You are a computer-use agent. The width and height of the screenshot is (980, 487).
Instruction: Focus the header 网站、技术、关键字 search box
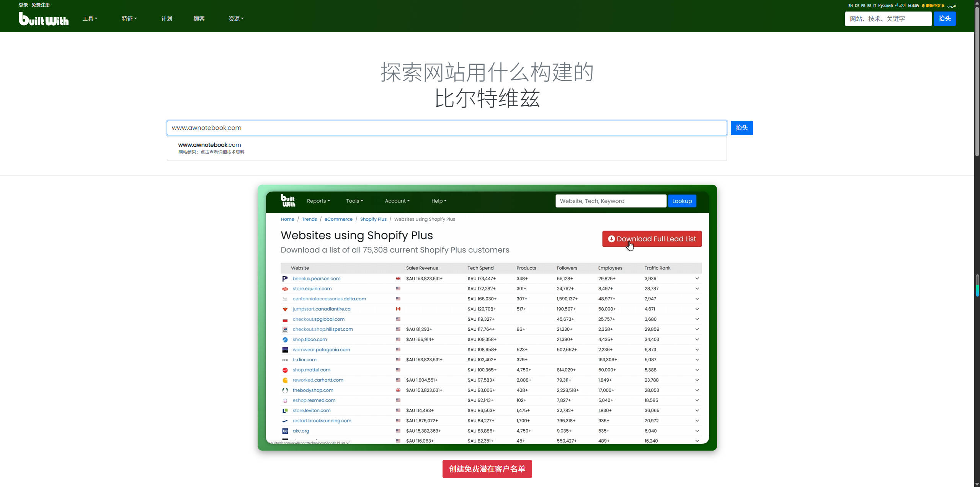click(x=888, y=19)
